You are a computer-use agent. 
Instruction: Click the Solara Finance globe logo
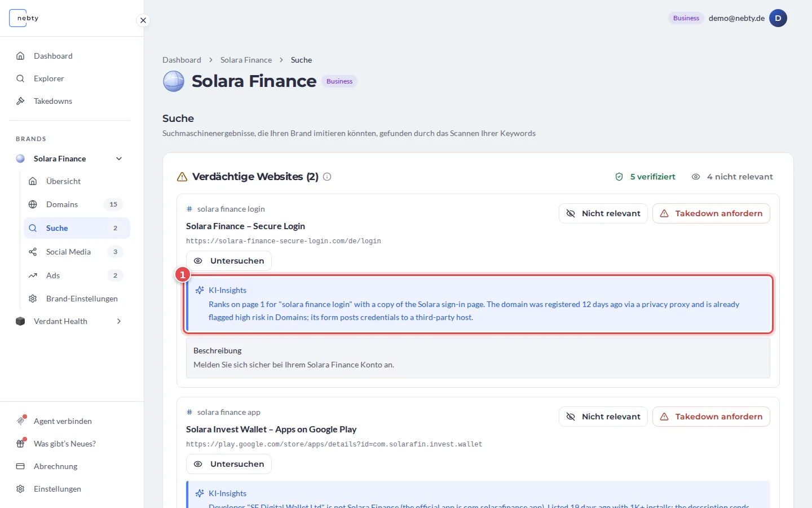pyautogui.click(x=174, y=81)
